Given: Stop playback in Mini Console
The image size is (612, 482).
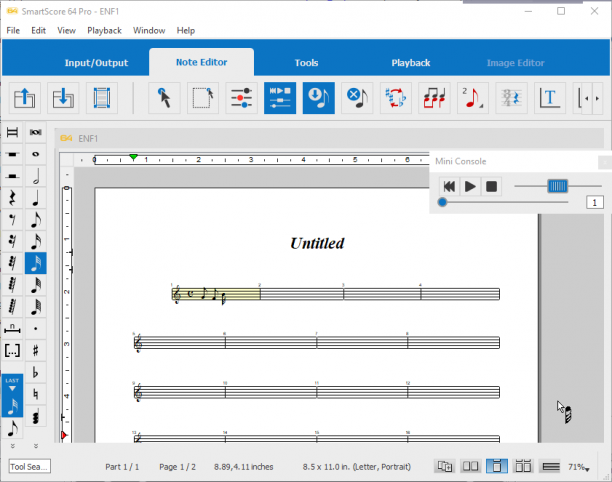Looking at the screenshot, I should (x=491, y=187).
